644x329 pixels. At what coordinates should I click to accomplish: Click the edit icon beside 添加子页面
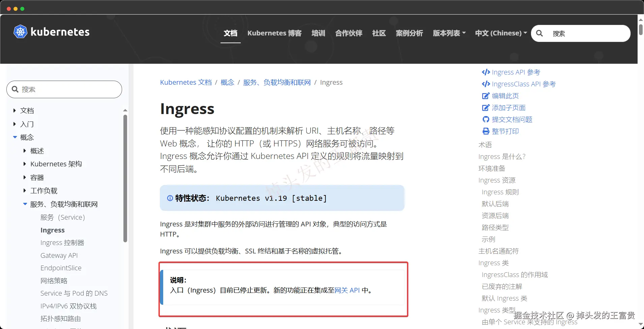pos(486,108)
